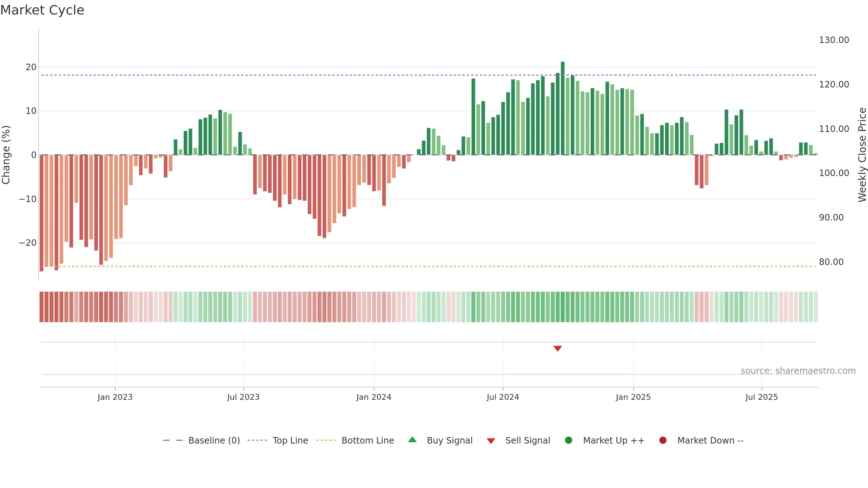The image size is (868, 488).
Task: Click the Weekly Close Price axis title
Action: point(862,155)
